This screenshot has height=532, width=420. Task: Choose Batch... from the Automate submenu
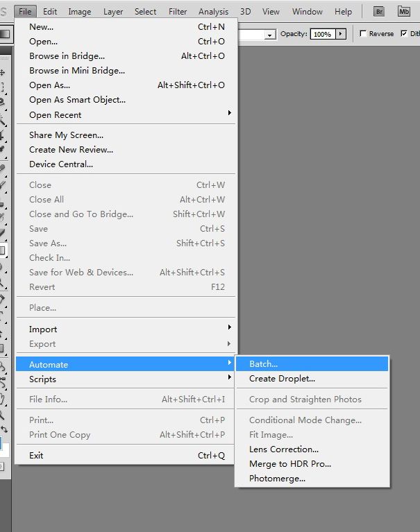(x=312, y=363)
